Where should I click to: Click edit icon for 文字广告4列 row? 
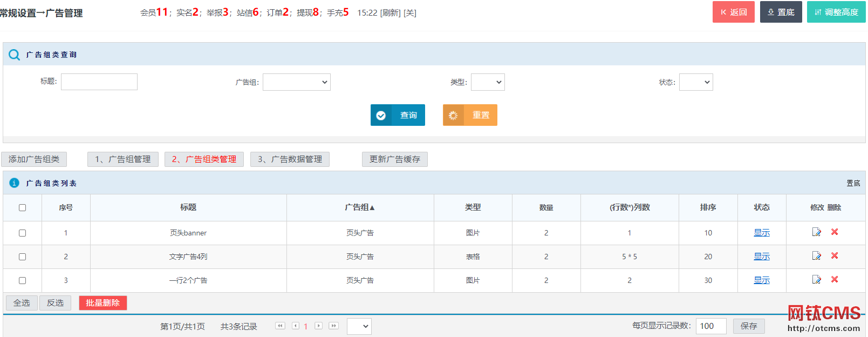coord(816,256)
